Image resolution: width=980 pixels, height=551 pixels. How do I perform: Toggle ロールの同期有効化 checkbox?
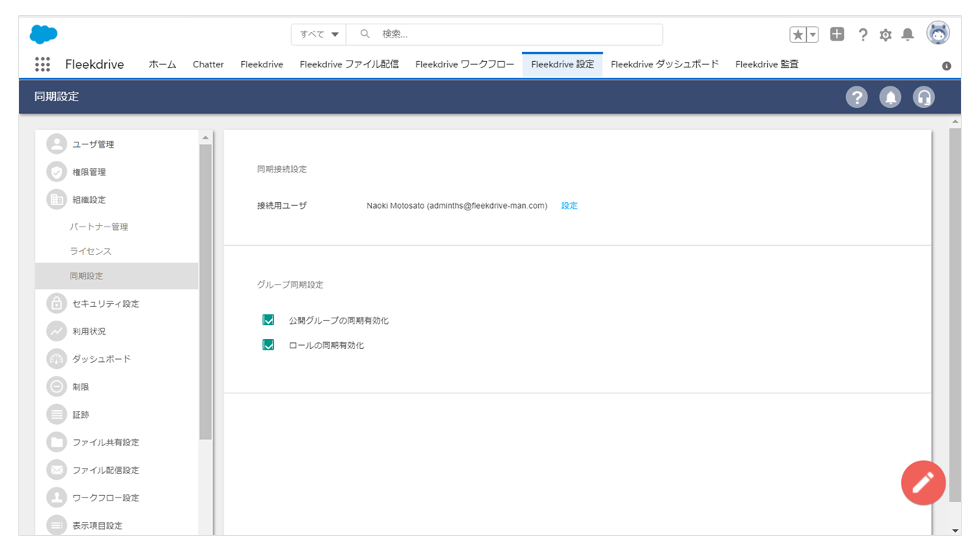pyautogui.click(x=268, y=344)
